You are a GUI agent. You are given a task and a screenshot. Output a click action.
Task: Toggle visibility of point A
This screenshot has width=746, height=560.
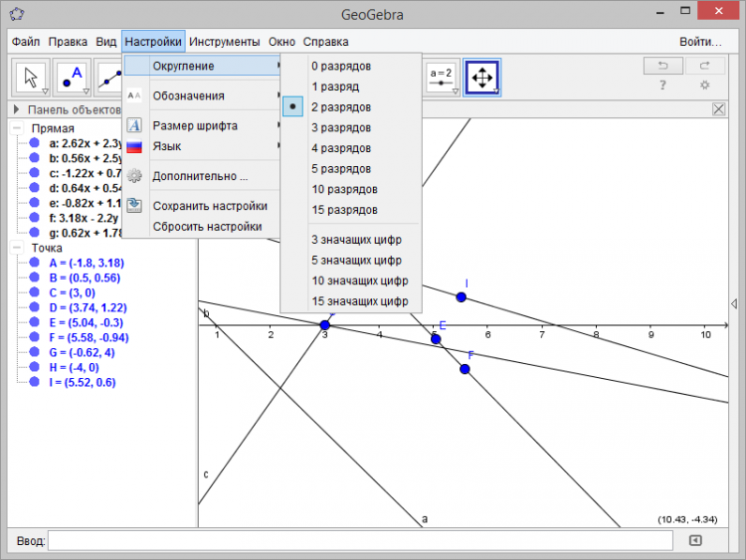35,263
